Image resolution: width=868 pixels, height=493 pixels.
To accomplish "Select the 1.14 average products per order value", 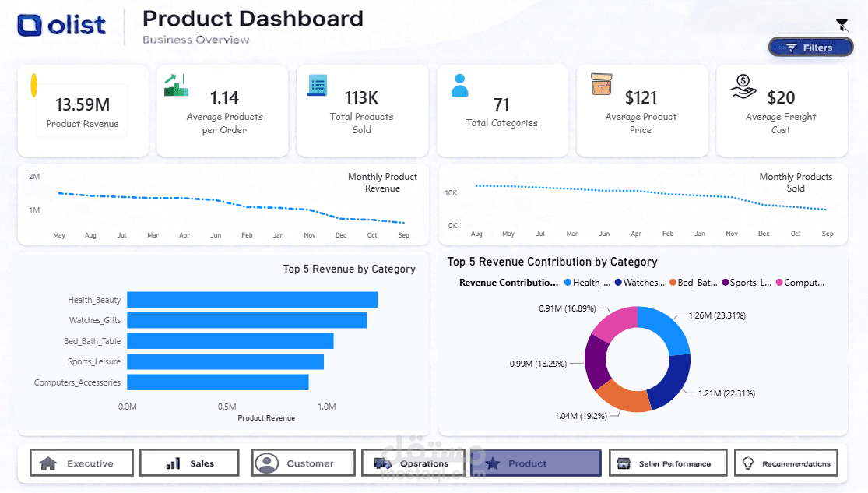I will pos(224,97).
